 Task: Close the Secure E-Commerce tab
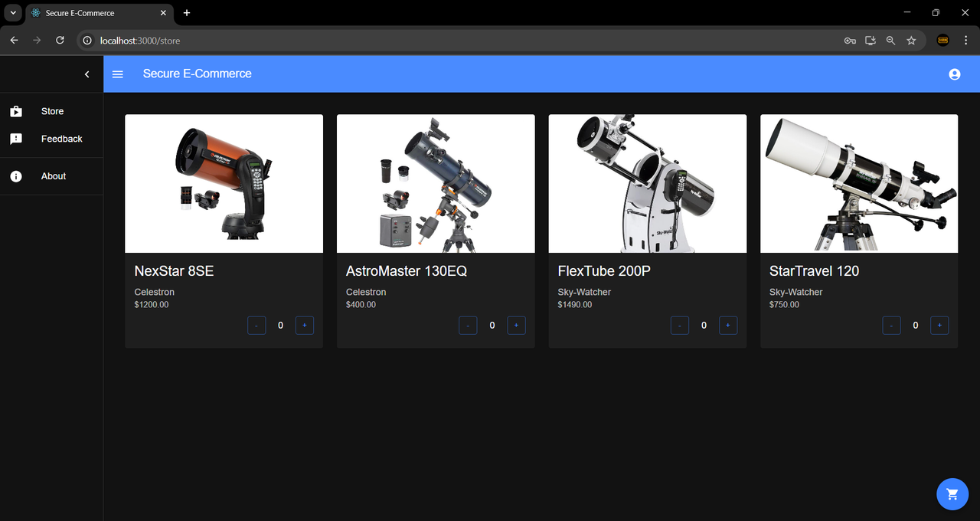pos(163,13)
